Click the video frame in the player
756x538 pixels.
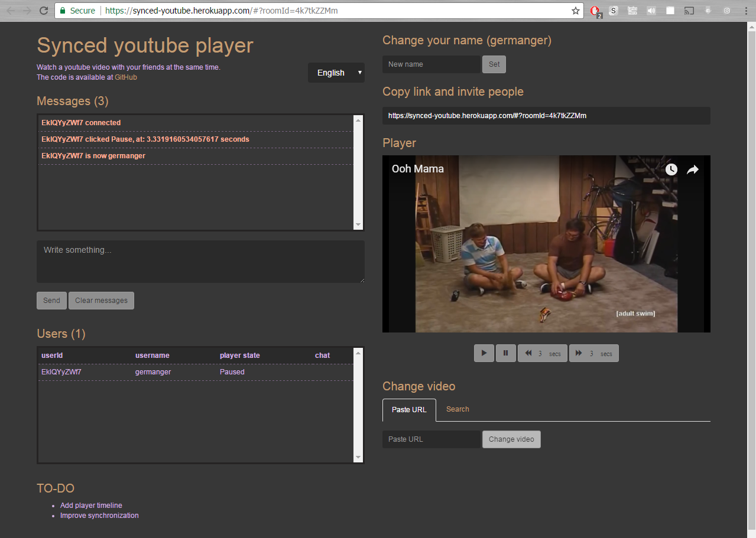(546, 244)
